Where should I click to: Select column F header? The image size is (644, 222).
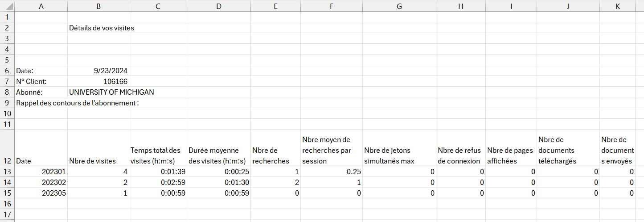[x=332, y=6]
